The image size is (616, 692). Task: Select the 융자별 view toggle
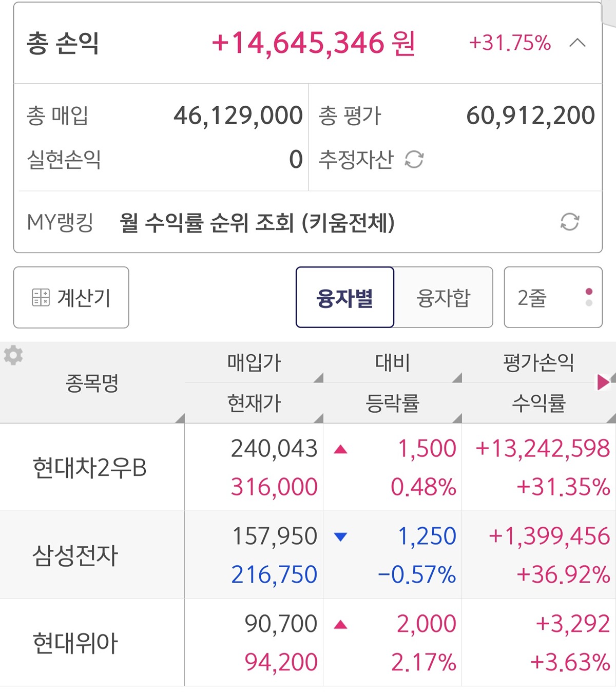click(x=345, y=297)
